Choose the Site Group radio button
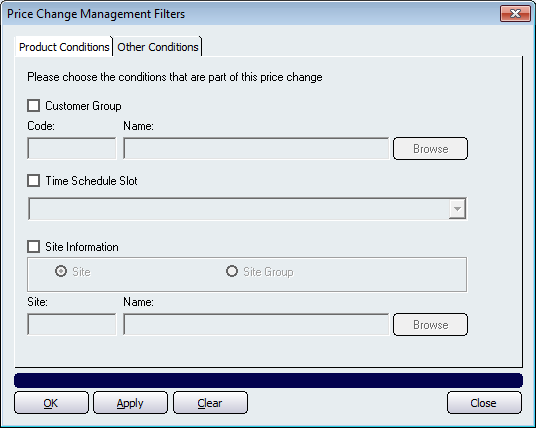 click(232, 271)
